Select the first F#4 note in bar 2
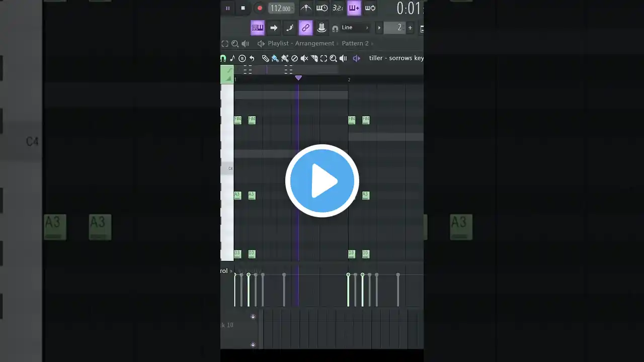Viewport: 644px width, 362px height. pyautogui.click(x=352, y=120)
